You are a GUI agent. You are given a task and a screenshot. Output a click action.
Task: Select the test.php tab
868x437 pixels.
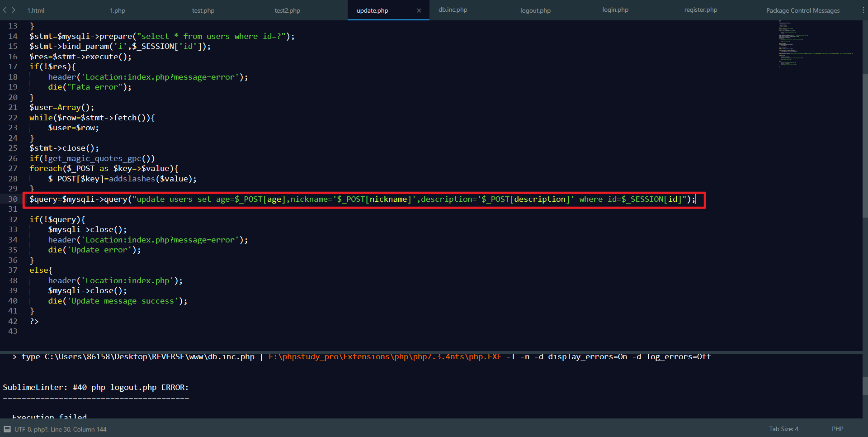(x=203, y=10)
